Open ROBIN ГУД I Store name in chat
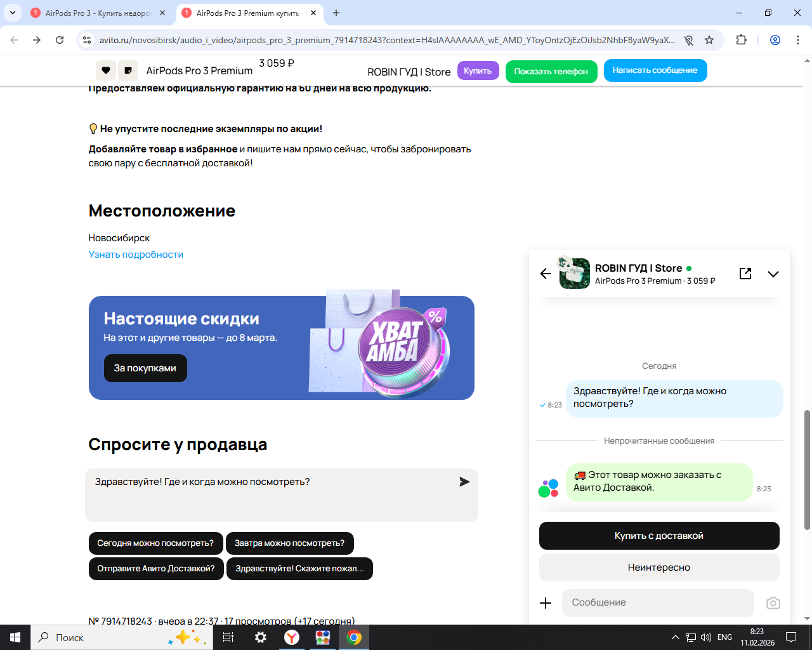The image size is (812, 650). click(638, 269)
